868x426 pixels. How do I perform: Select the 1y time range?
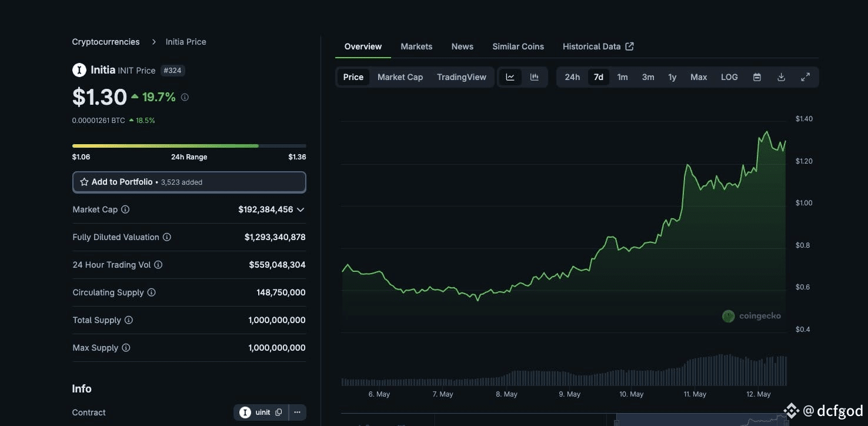pyautogui.click(x=672, y=77)
